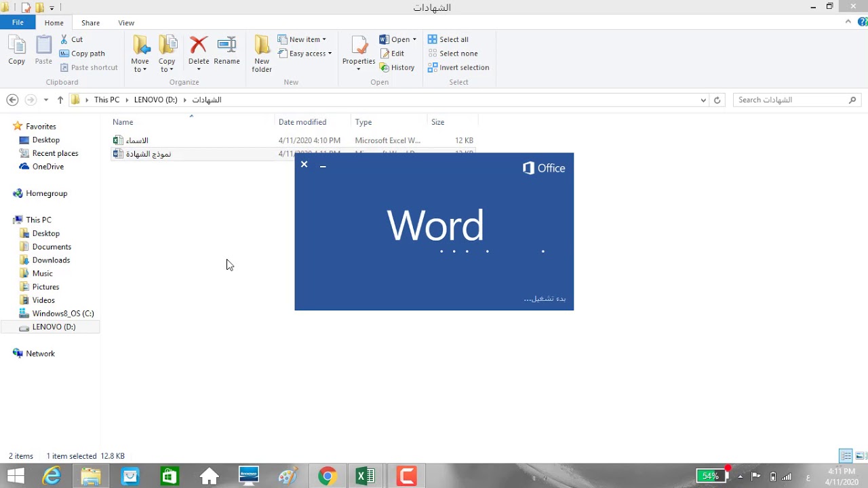Rename the selected file
Viewport: 868px width, 488px height.
pyautogui.click(x=226, y=51)
